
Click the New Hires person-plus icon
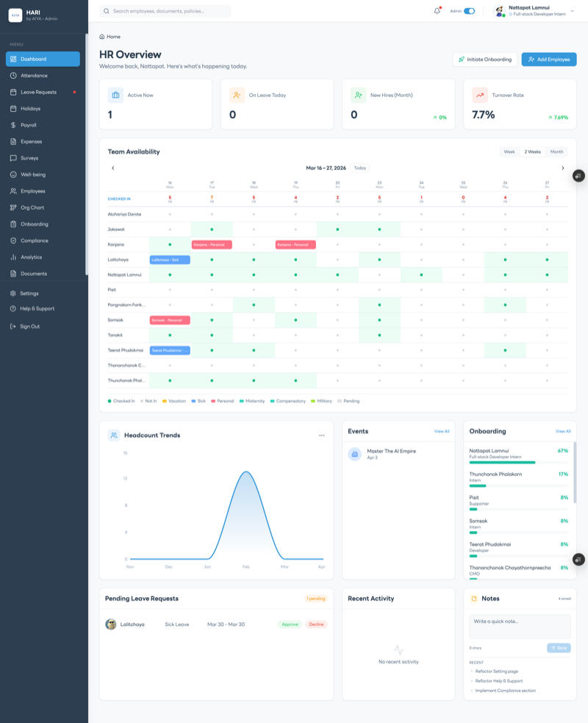(x=359, y=95)
